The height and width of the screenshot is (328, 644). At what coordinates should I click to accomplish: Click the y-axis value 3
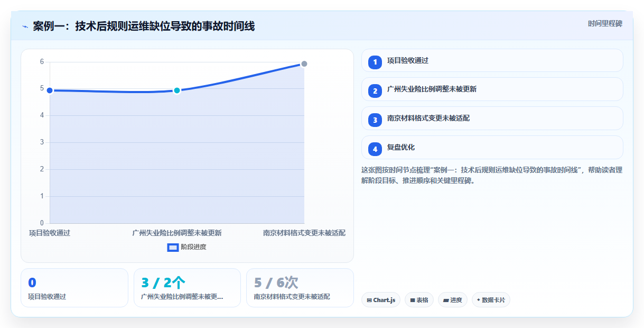tap(42, 142)
